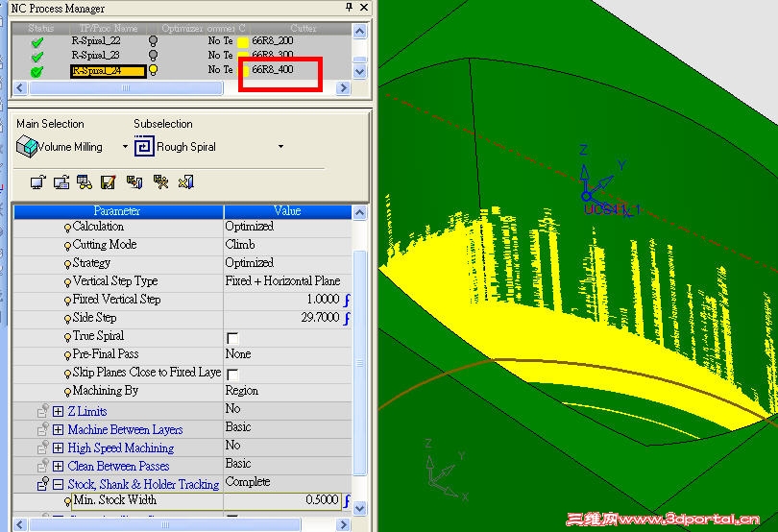Collapse Stock, Shank & Holder Tracking group
Image resolution: width=778 pixels, height=532 pixels.
58,484
